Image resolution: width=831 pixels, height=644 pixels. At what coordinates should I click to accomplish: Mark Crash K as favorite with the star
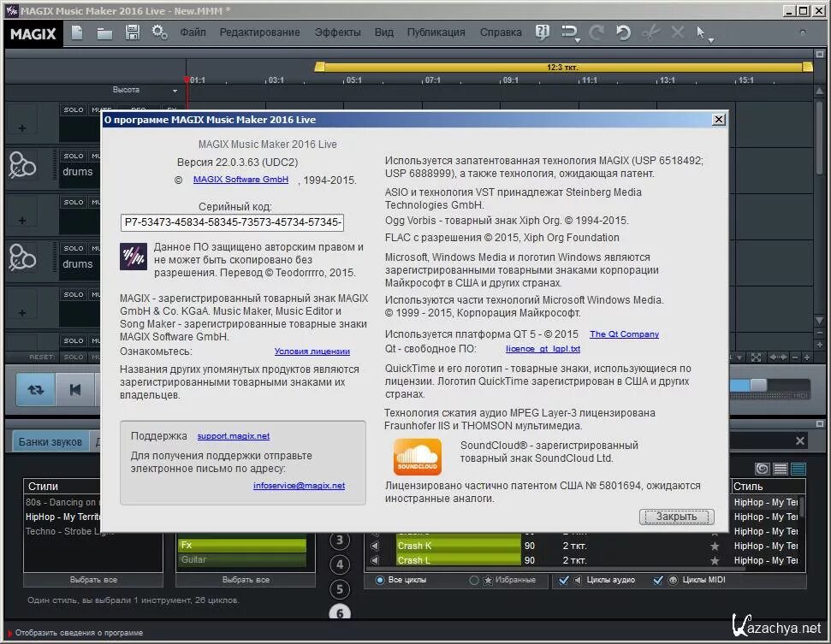click(715, 546)
